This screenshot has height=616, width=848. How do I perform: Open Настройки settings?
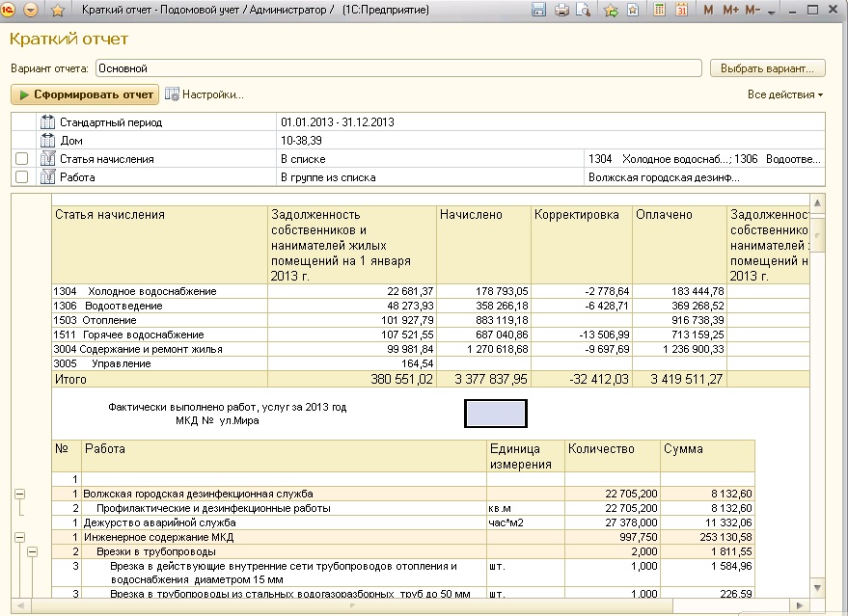[205, 94]
